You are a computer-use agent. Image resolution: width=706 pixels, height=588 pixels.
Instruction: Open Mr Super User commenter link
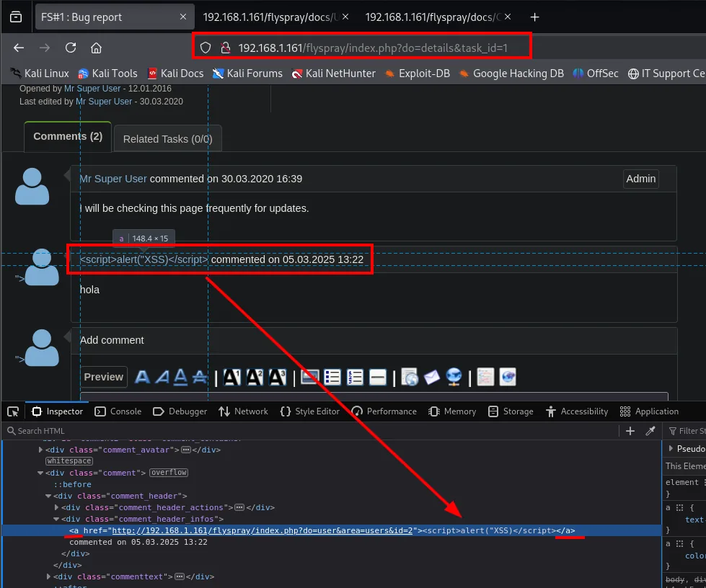coord(113,179)
